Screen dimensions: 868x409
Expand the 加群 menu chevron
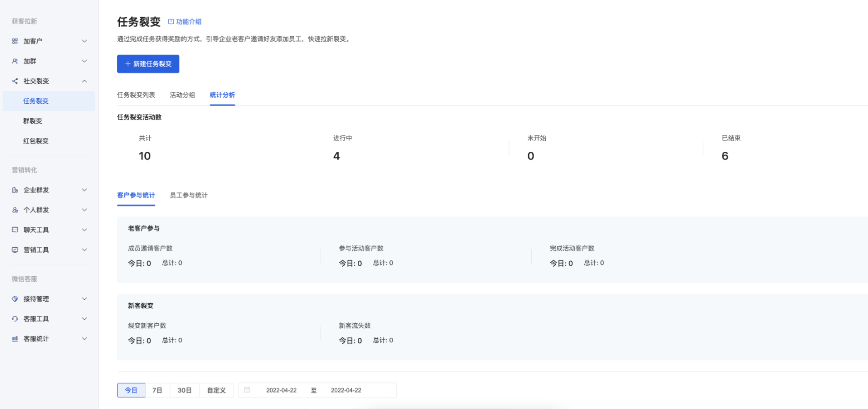[x=84, y=61]
